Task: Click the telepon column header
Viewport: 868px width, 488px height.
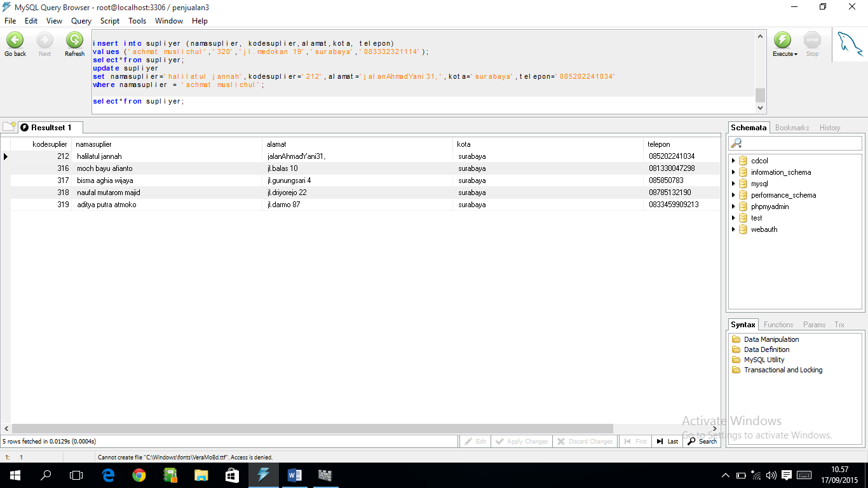Action: click(682, 144)
